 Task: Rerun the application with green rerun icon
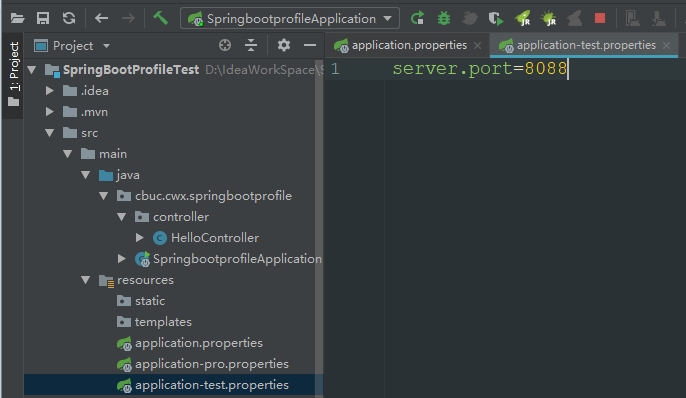coord(418,18)
